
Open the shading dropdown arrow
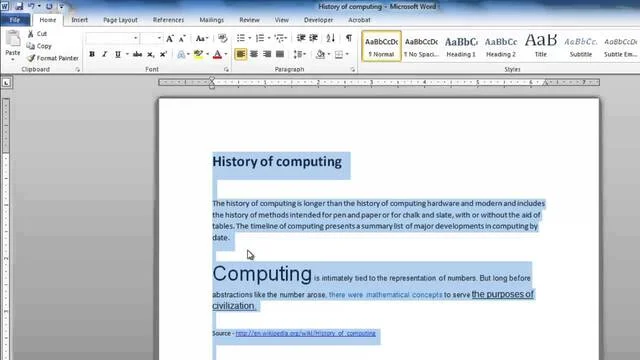pyautogui.click(x=329, y=54)
